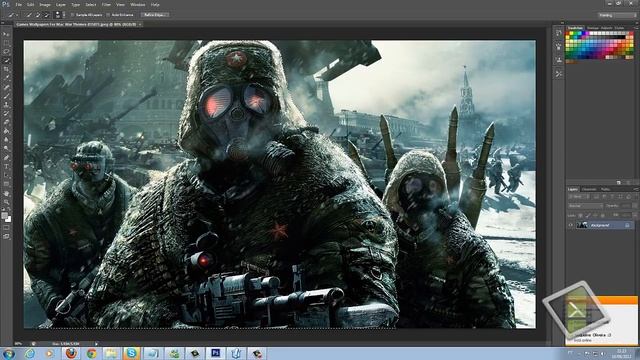Select the Gradient tool

click(6, 131)
